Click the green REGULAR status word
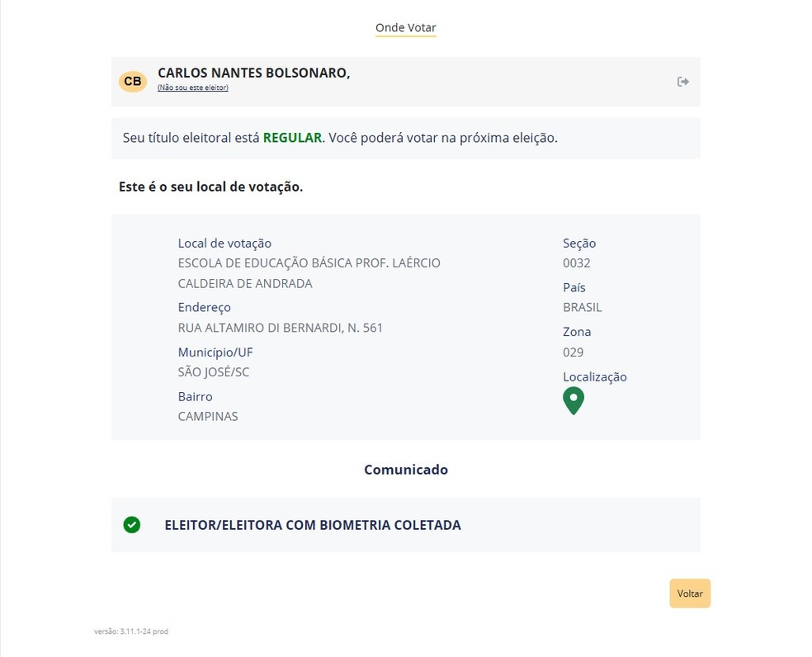Viewport: 812px width, 657px height. (x=292, y=138)
